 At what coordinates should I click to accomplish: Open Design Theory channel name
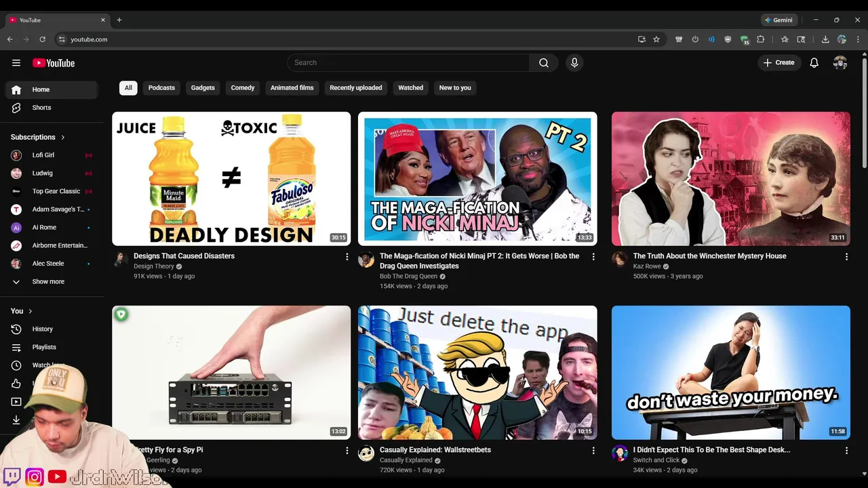[154, 266]
